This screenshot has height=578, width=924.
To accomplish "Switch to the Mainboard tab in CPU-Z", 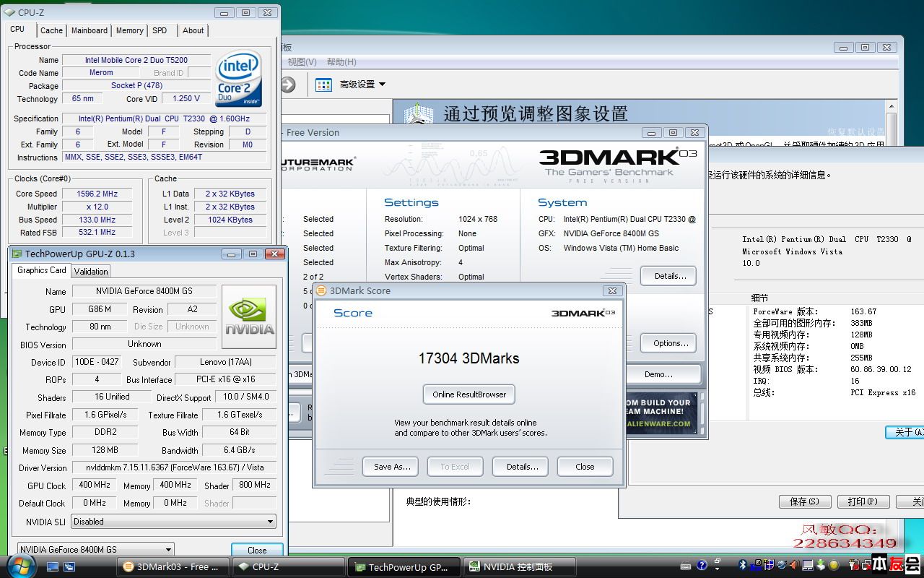I will tap(90, 30).
